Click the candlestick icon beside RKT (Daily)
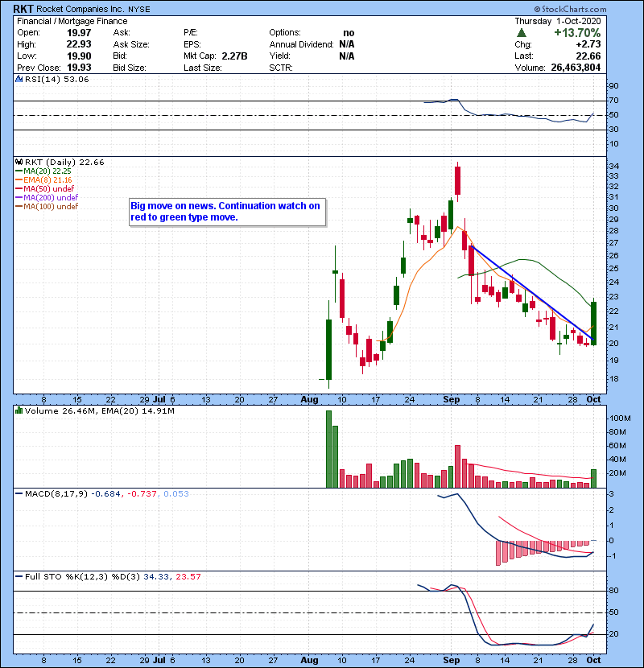 [x=19, y=162]
